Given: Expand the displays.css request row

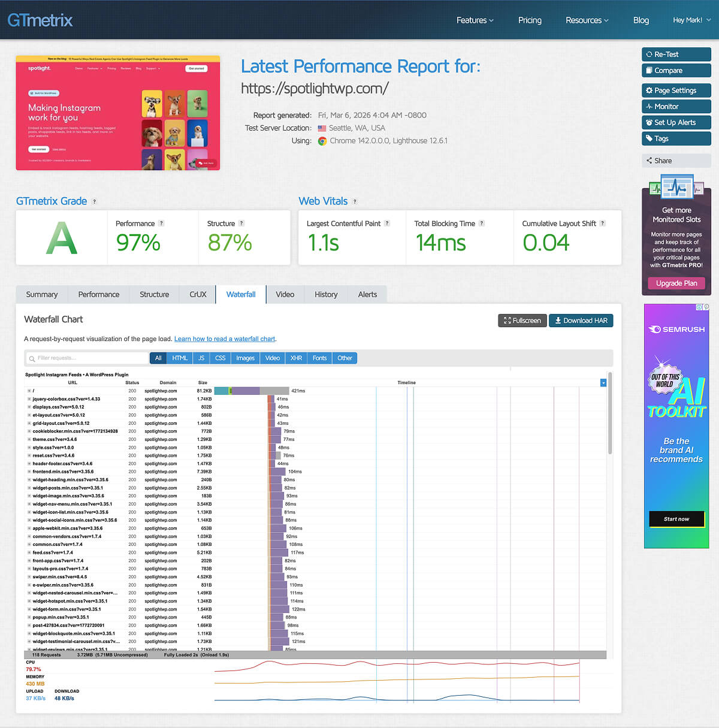Looking at the screenshot, I should point(29,407).
